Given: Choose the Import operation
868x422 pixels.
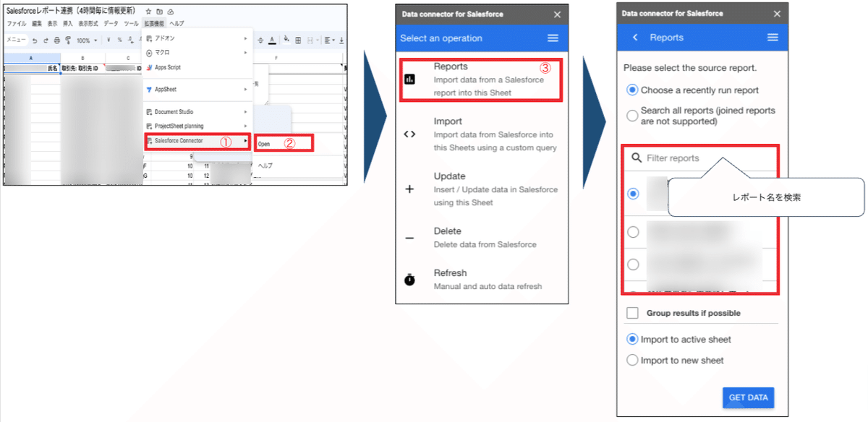Looking at the screenshot, I should click(482, 134).
